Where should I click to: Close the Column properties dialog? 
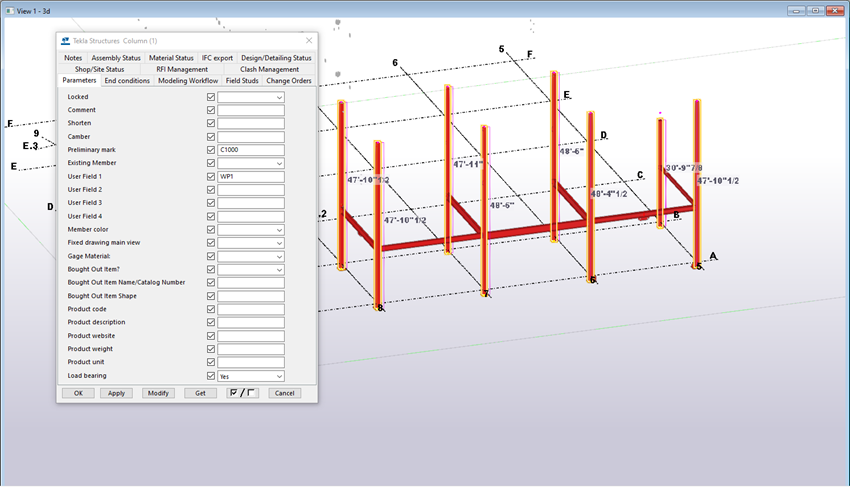coord(308,41)
